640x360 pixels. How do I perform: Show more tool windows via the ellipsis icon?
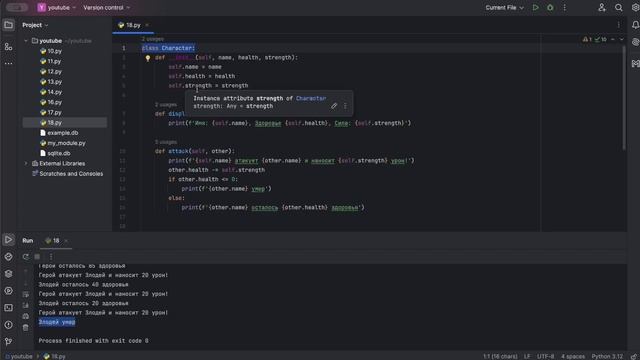point(8,64)
